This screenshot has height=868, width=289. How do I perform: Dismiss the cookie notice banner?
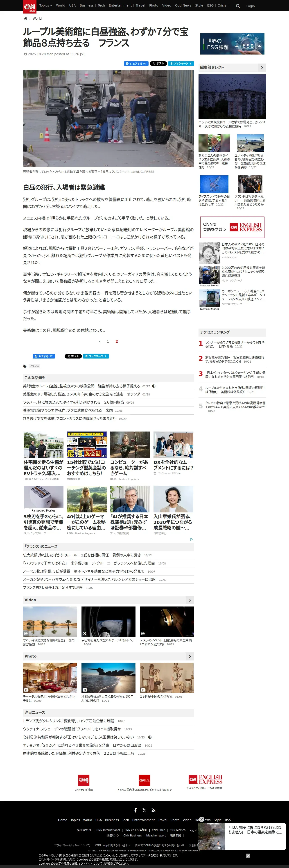[x=248, y=856]
